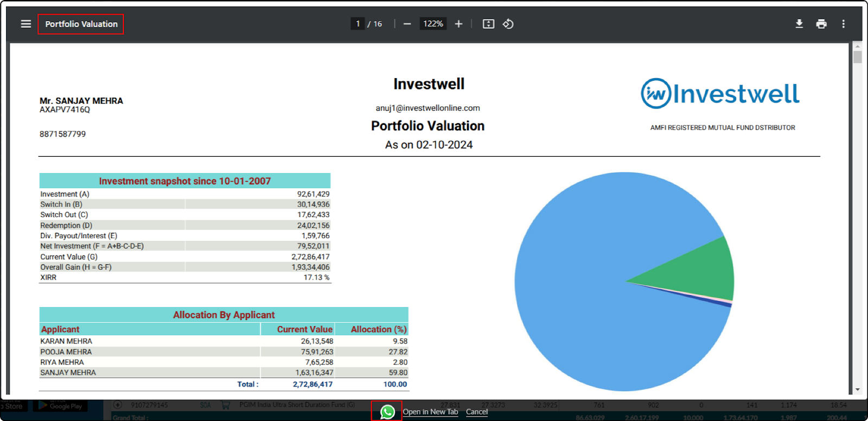
Task: Select the POOJA MEHRA applicant row
Action: [224, 352]
